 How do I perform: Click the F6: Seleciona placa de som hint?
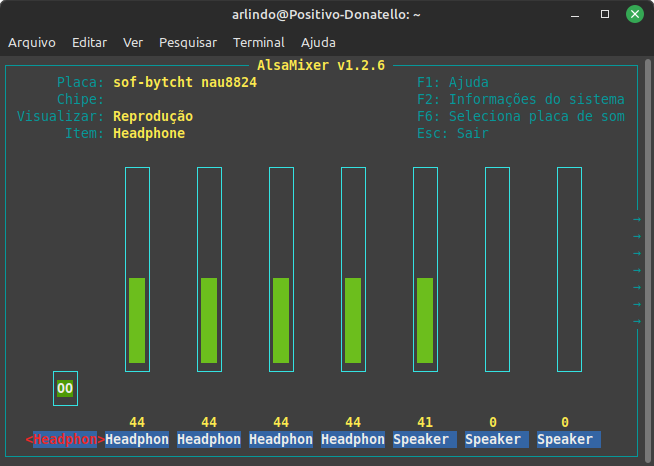pyautogui.click(x=521, y=116)
